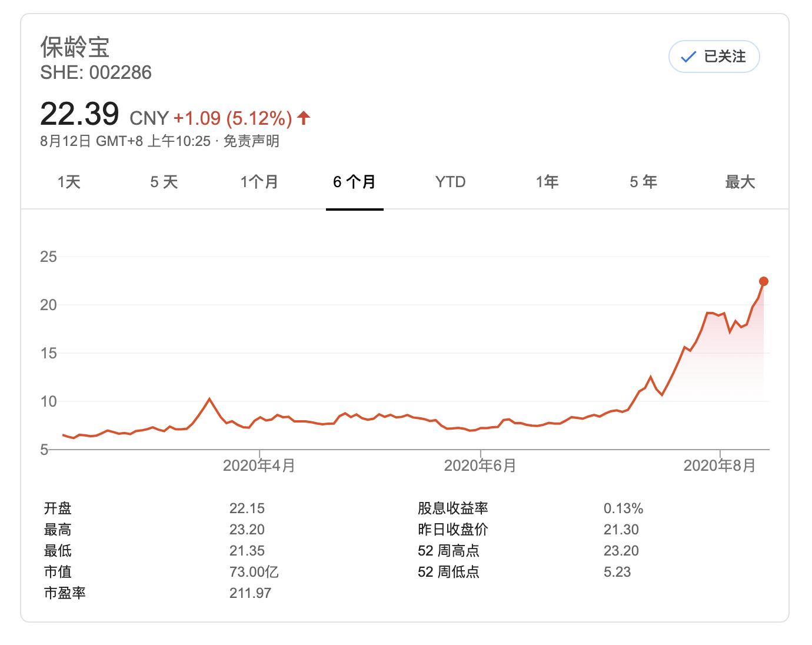Select the 1个月 chart range
812x645 pixels.
pyautogui.click(x=259, y=182)
